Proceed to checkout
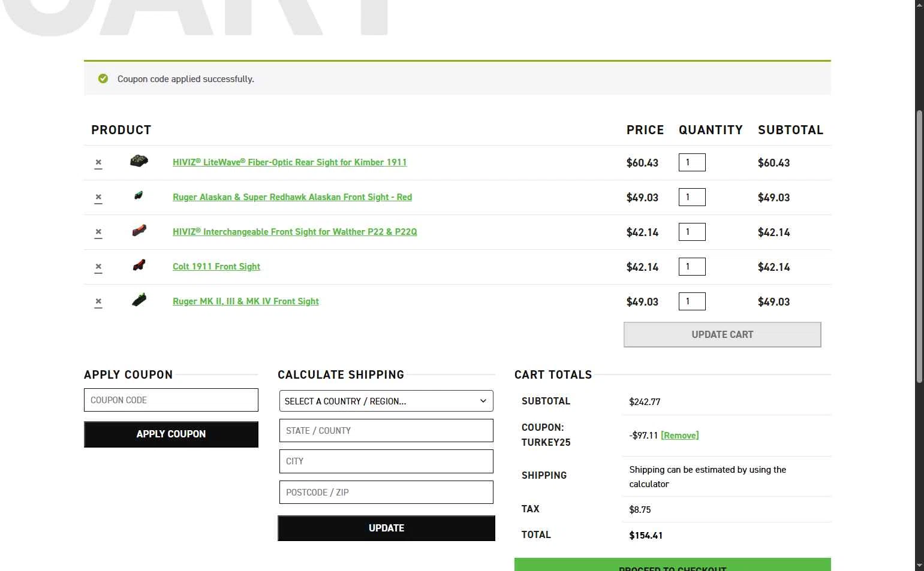 pyautogui.click(x=673, y=564)
